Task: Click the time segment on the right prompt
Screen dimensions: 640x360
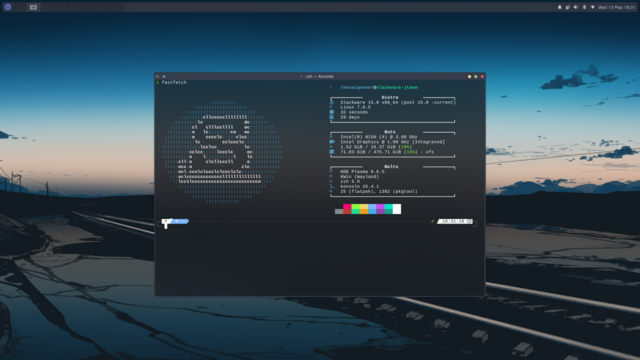Action: tap(455, 221)
